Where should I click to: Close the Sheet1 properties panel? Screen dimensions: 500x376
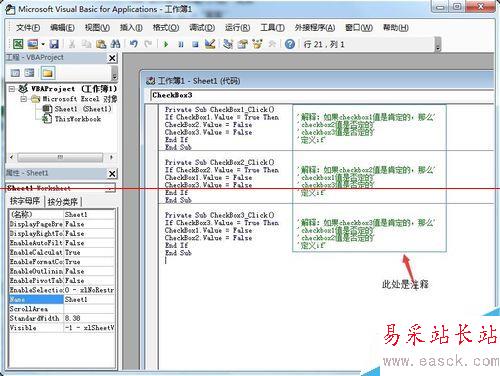point(112,174)
